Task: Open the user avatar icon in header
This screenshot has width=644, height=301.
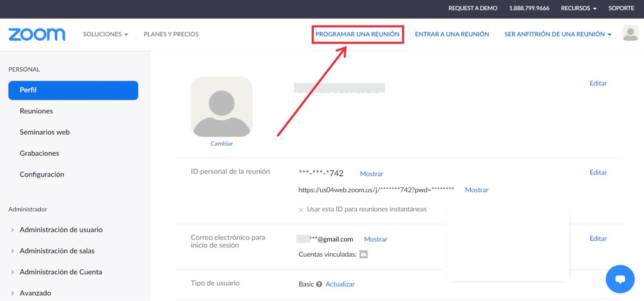Action: tap(630, 33)
